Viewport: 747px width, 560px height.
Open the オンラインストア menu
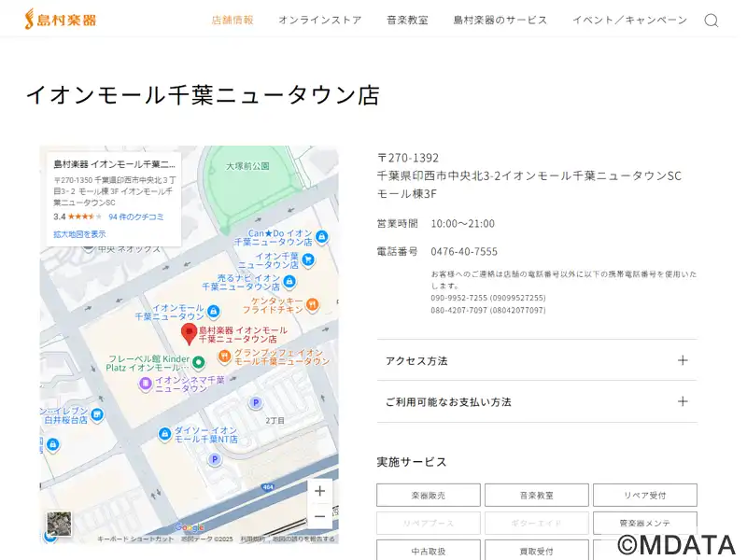(320, 20)
